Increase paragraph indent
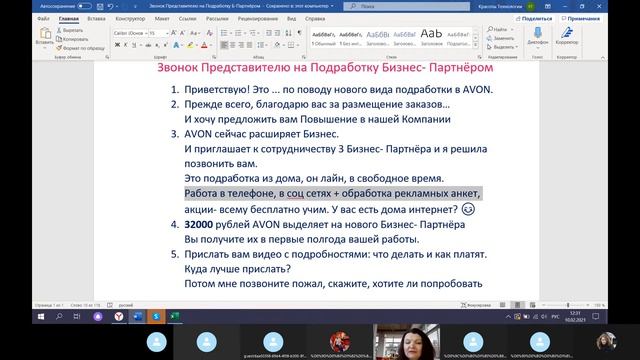Viewport: 640px width, 360px height. [x=278, y=33]
